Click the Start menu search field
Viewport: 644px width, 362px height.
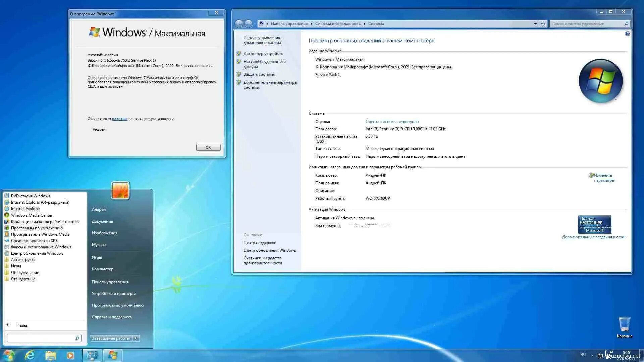pos(41,338)
